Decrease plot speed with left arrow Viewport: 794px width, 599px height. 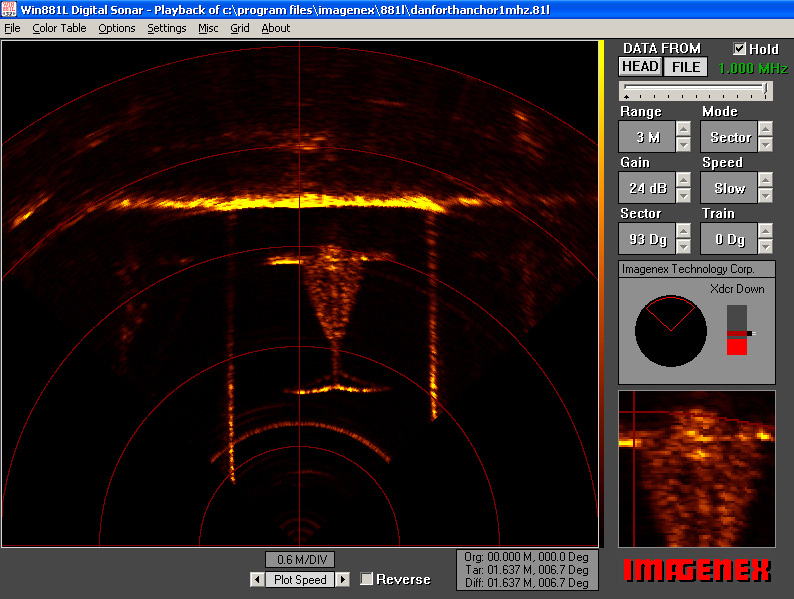click(x=257, y=579)
